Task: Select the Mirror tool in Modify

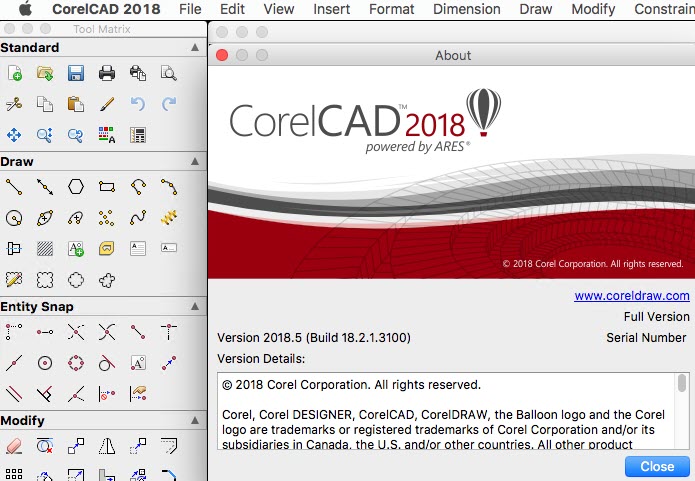Action: (x=107, y=446)
